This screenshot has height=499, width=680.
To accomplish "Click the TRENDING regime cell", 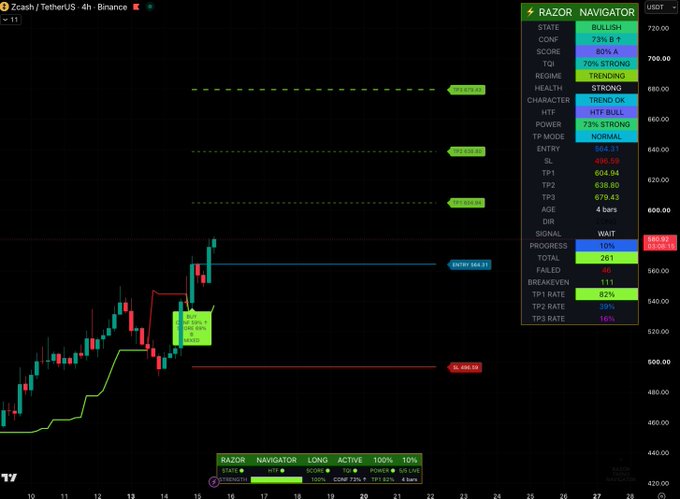I will (x=606, y=76).
